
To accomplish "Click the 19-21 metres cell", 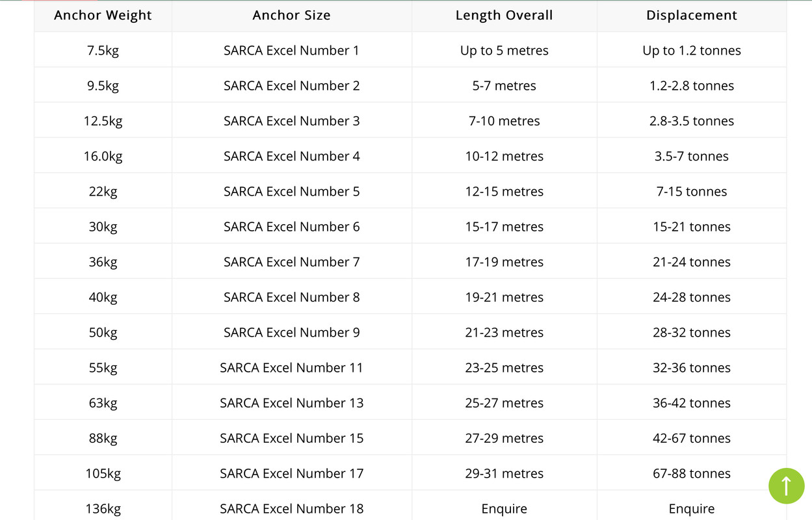I will 504,296.
